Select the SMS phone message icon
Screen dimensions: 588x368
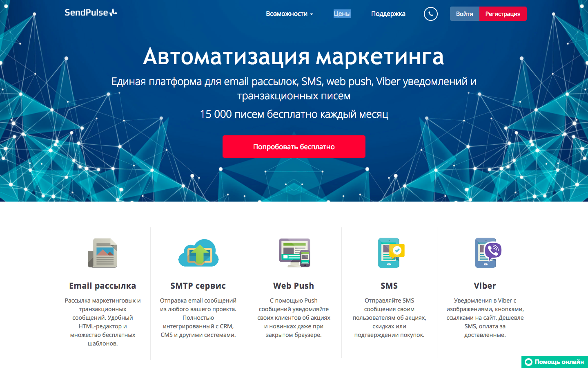pos(391,253)
